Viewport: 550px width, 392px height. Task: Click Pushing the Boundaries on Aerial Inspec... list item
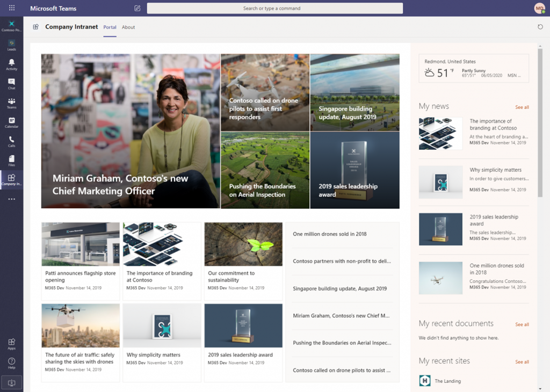point(342,343)
